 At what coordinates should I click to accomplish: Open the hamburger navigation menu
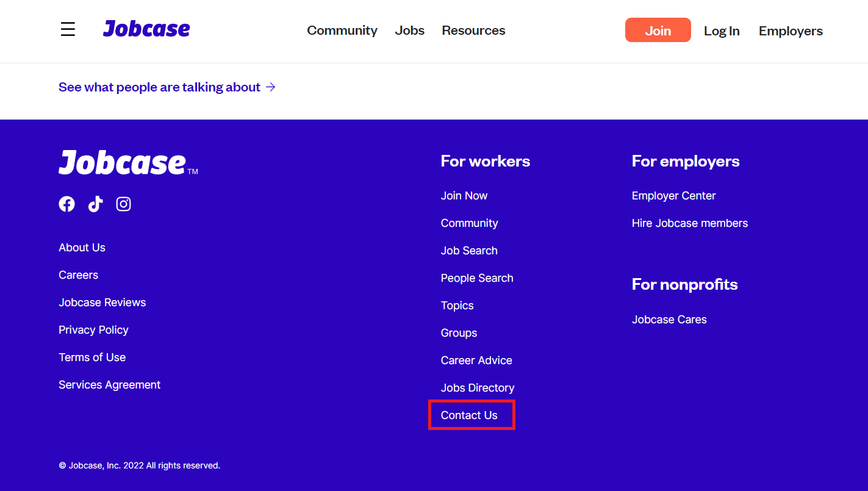(68, 29)
